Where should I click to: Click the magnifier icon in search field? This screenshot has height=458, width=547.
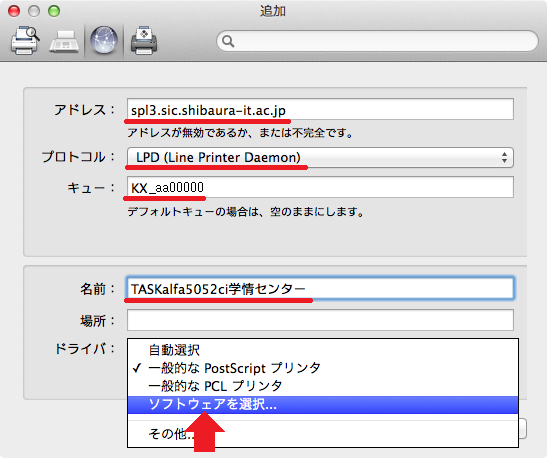pos(228,41)
